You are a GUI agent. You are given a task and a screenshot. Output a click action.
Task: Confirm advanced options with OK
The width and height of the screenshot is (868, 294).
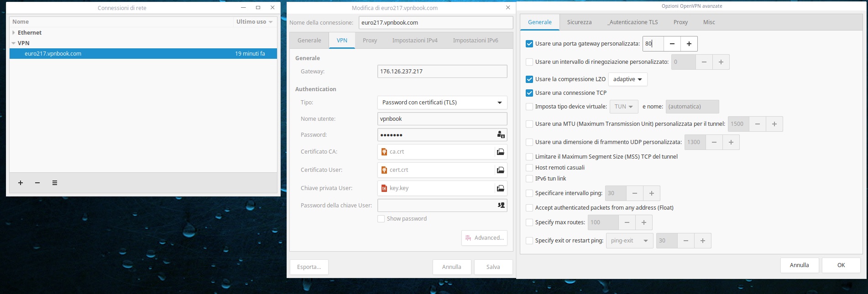pos(841,265)
